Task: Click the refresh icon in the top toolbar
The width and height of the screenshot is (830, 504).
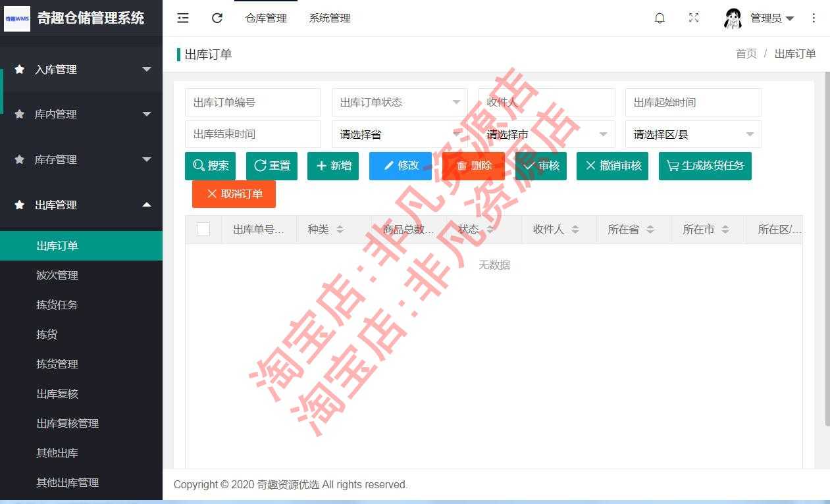Action: click(x=217, y=18)
